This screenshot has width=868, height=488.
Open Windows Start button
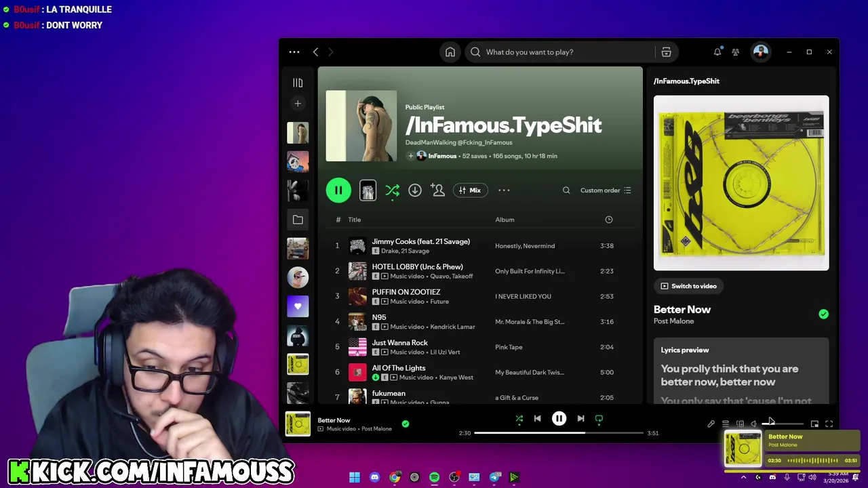tap(355, 478)
